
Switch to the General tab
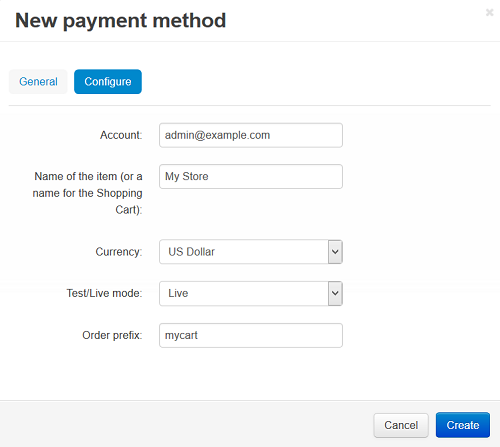point(38,82)
